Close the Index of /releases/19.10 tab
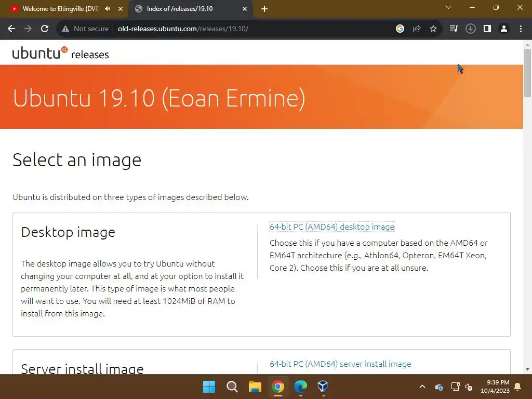 click(245, 9)
